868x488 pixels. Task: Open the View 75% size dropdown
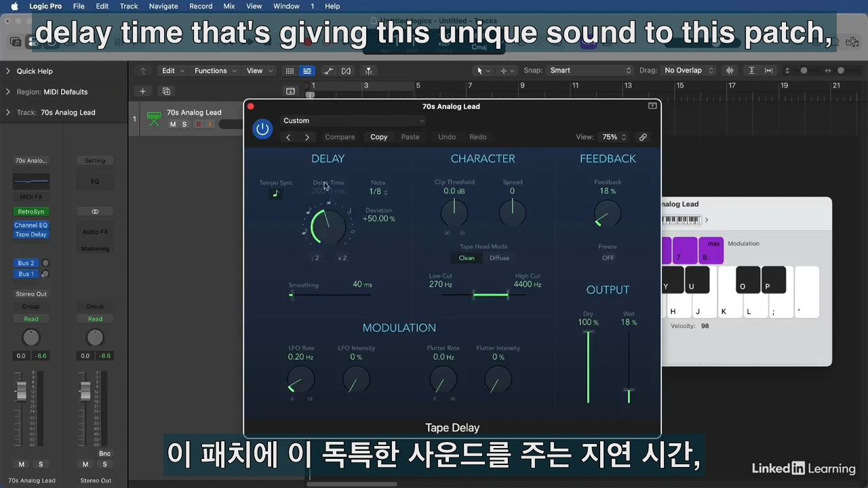coord(614,137)
